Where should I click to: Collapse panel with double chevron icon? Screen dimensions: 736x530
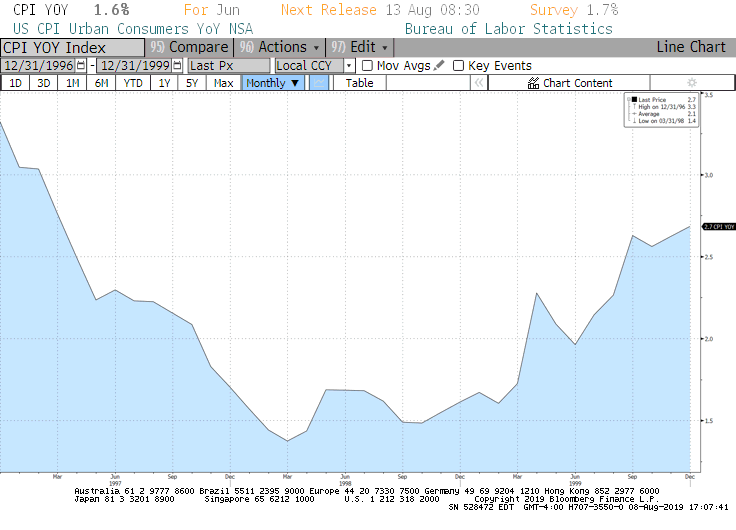pos(479,83)
